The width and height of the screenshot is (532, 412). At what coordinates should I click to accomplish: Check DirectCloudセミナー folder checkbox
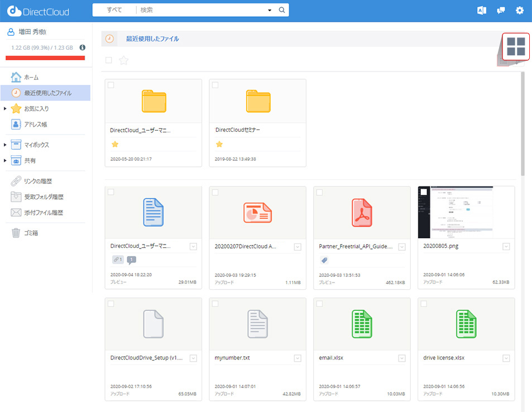[215, 85]
